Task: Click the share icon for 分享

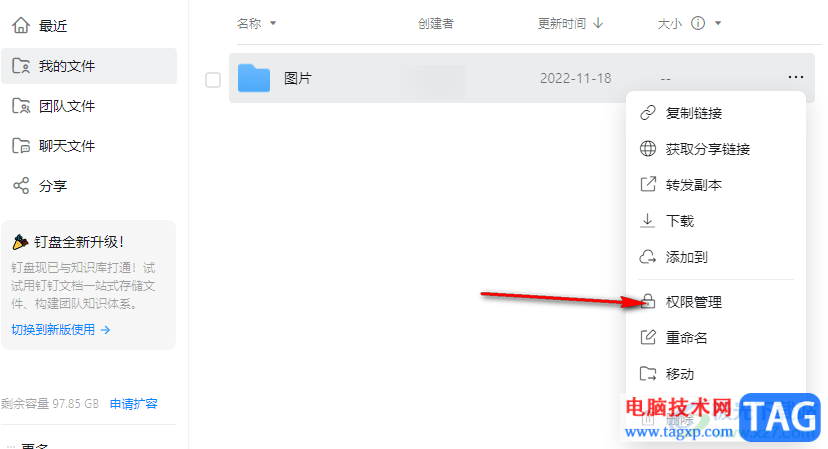Action: click(21, 186)
